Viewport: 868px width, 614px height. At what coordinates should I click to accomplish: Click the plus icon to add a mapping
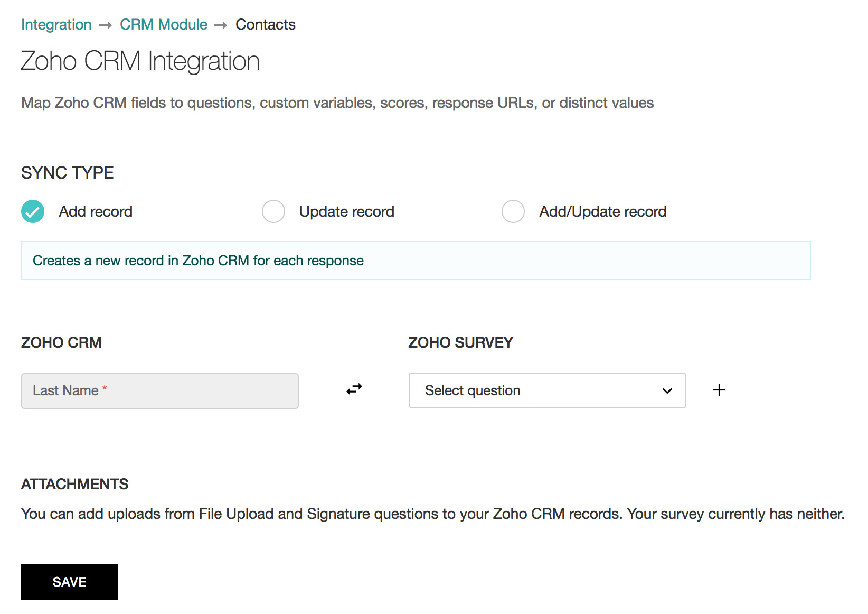coord(719,390)
